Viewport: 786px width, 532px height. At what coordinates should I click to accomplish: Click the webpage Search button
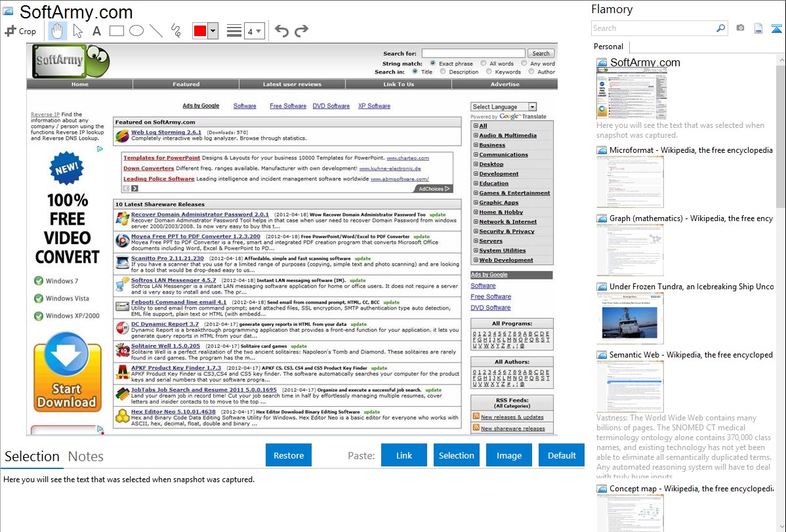pyautogui.click(x=541, y=53)
